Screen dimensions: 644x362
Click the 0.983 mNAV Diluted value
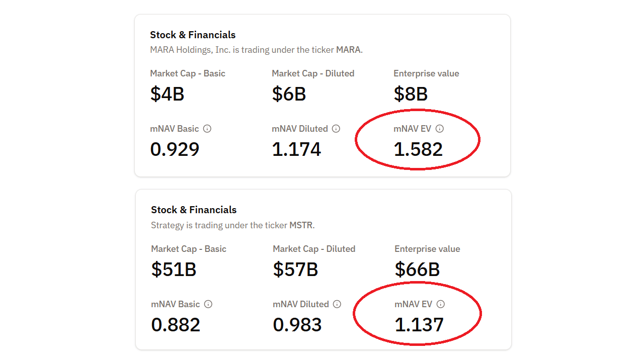tap(297, 325)
